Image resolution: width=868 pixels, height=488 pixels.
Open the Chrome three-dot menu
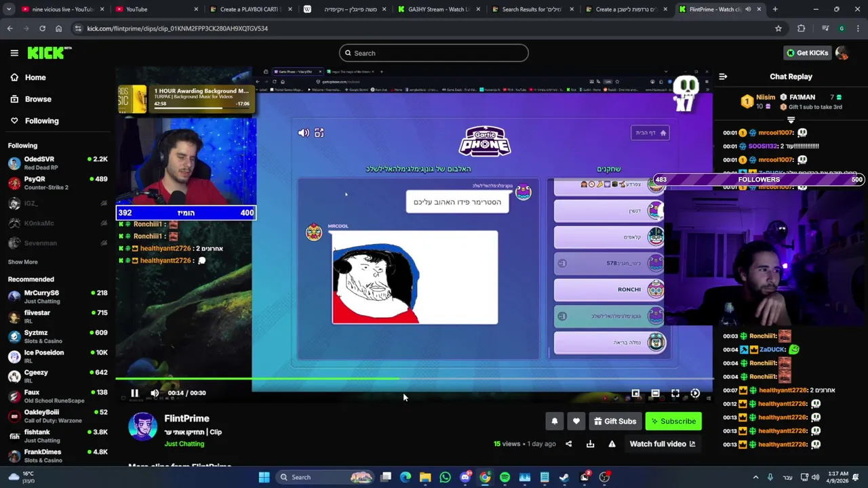[x=858, y=28]
